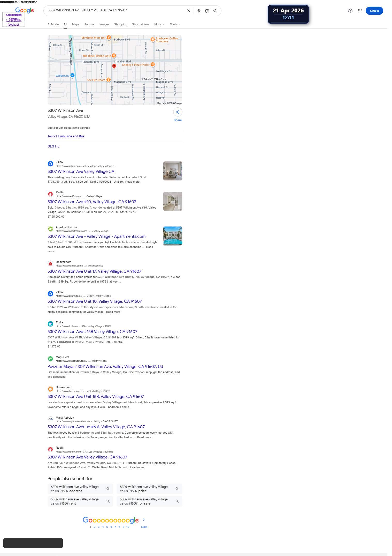Select the Fox Fire Room map marker
392x556 pixels.
pos(109,80)
